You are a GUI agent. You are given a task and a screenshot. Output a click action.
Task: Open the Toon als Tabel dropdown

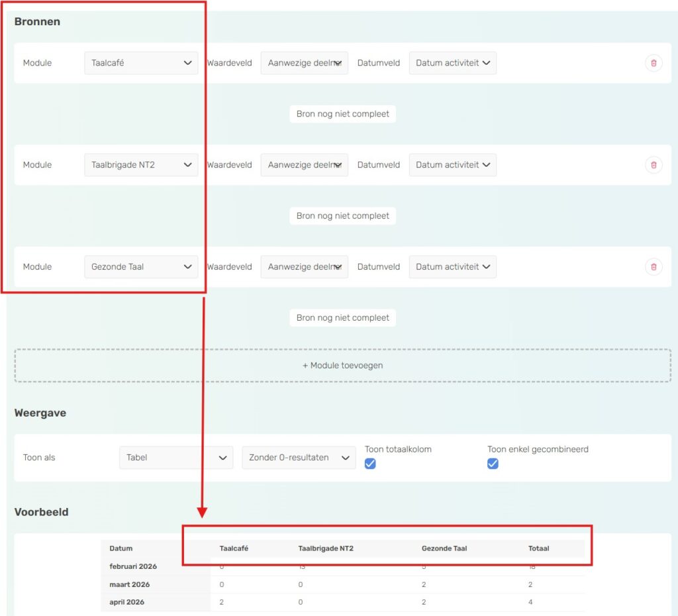(x=176, y=458)
